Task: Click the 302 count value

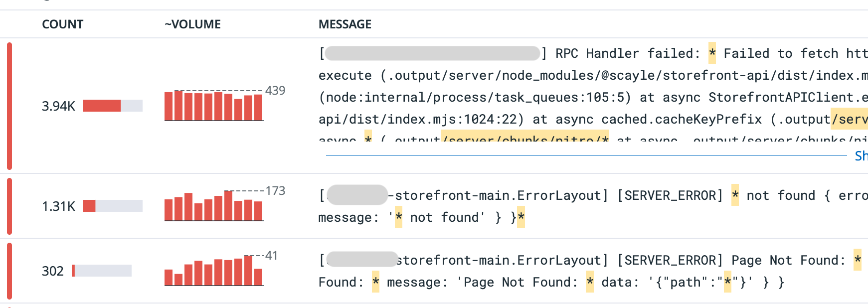Action: tap(53, 271)
